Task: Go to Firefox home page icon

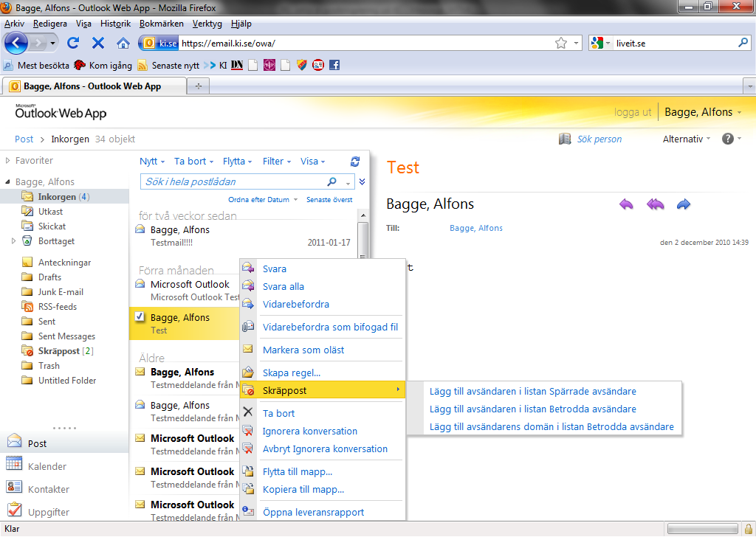Action: 123,43
